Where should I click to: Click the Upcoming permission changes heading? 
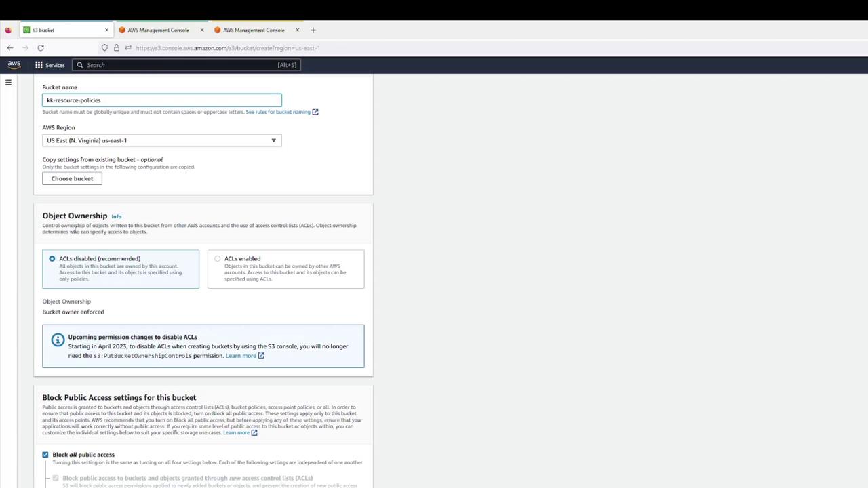point(132,337)
